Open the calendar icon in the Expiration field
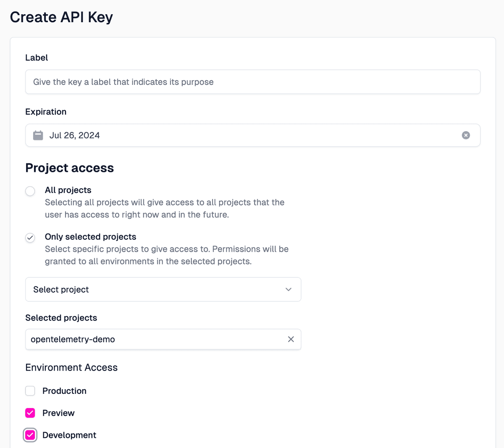Screen dimensions: 504x448 (x=38, y=135)
